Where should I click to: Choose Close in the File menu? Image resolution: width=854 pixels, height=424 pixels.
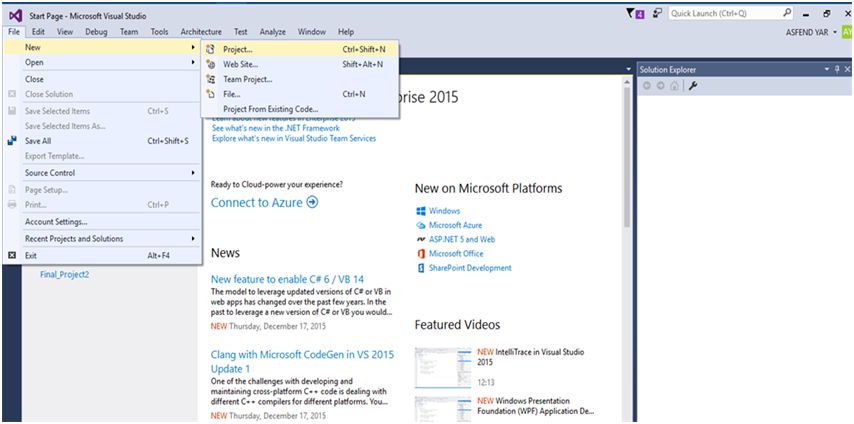click(x=102, y=79)
